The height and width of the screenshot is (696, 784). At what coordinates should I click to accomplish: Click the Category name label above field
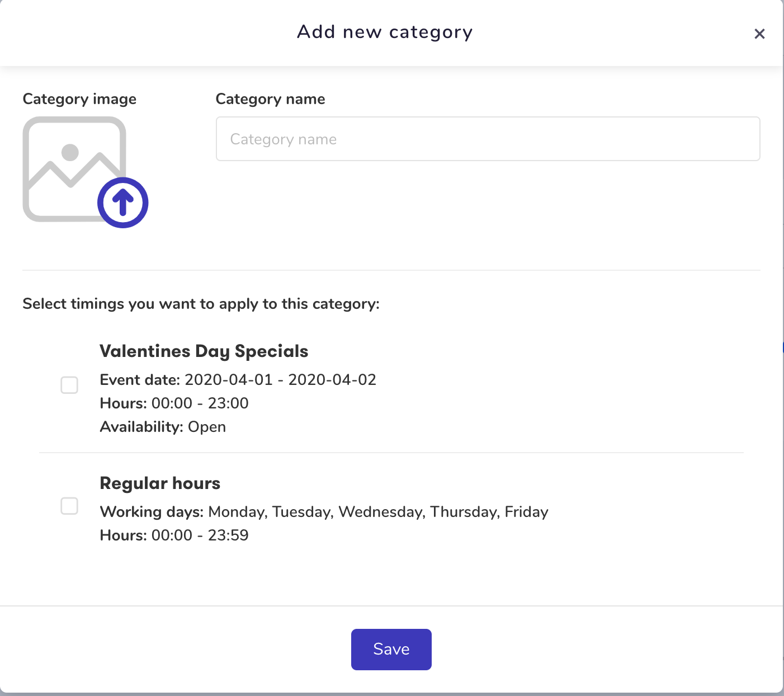tap(271, 99)
